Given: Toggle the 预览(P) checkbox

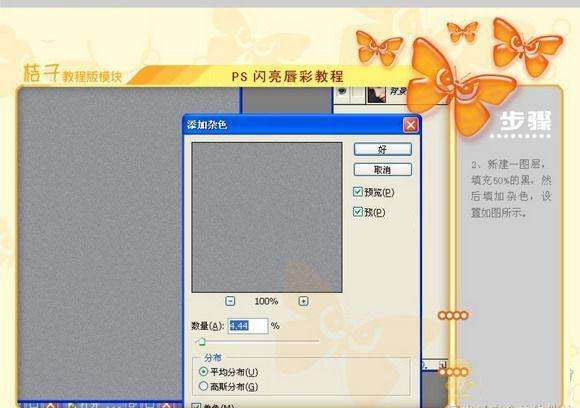Looking at the screenshot, I should (358, 192).
